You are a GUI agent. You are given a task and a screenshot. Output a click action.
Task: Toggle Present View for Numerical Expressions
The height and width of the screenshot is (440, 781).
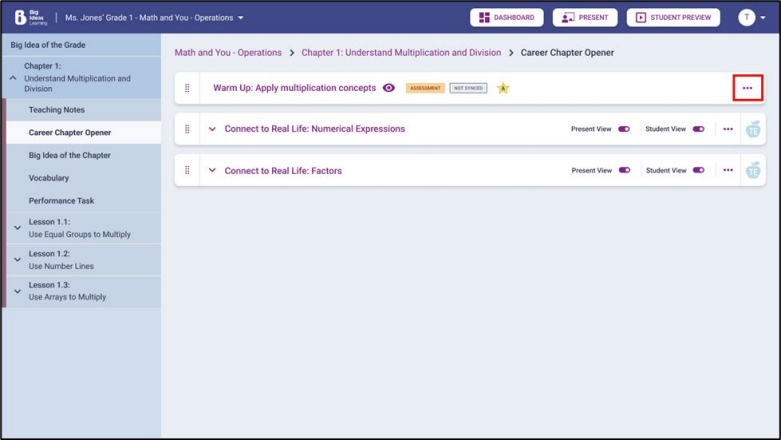(624, 129)
